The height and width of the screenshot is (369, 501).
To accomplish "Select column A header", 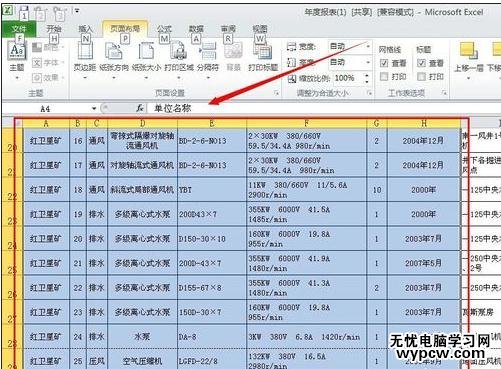I will 46,124.
